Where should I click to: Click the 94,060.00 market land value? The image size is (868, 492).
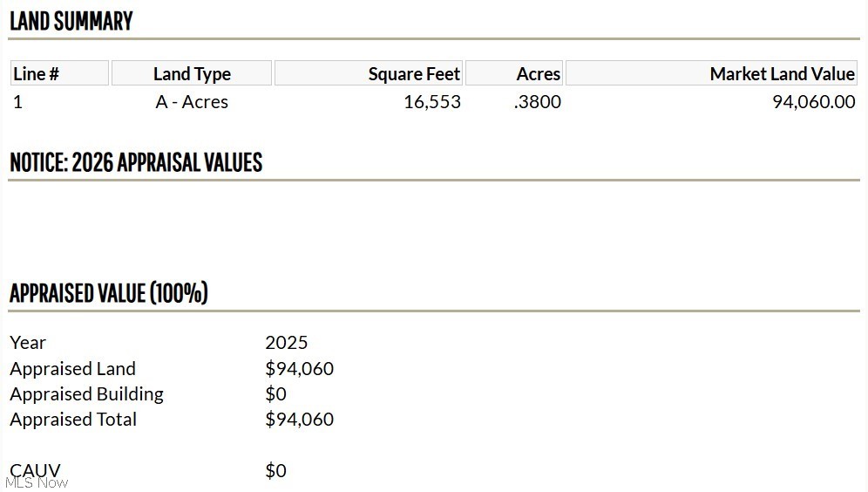point(813,102)
